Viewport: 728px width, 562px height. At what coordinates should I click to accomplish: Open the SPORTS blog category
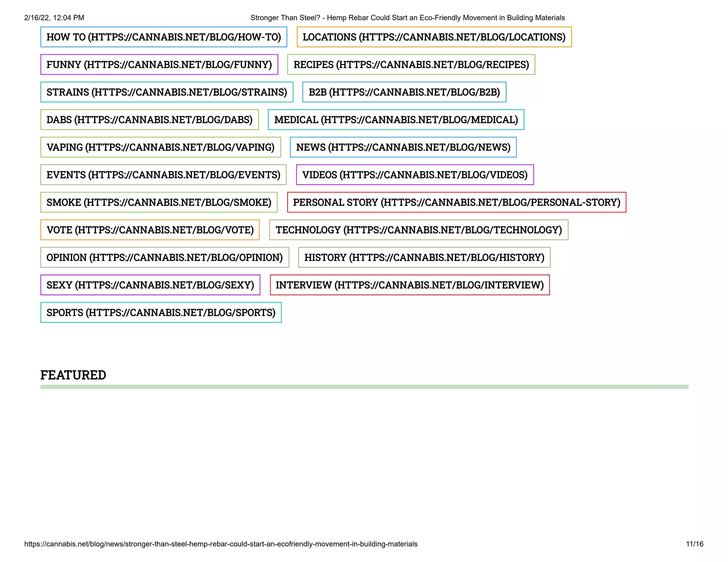coord(161,312)
